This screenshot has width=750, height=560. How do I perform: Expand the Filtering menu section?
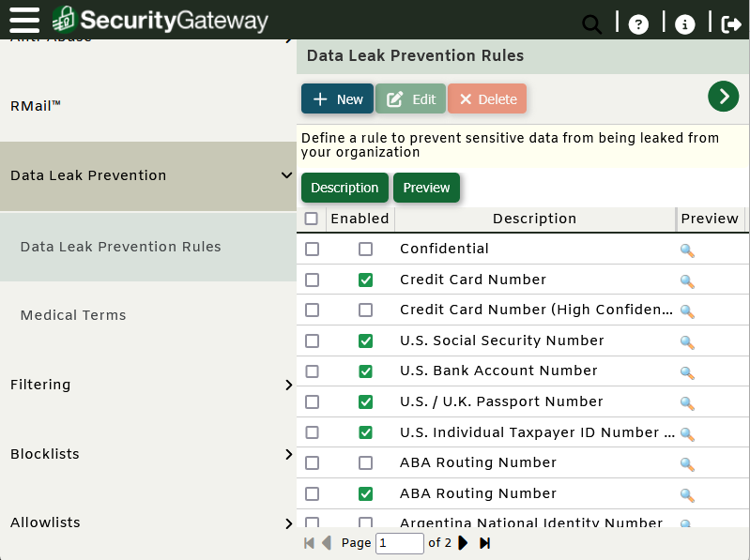(x=288, y=385)
